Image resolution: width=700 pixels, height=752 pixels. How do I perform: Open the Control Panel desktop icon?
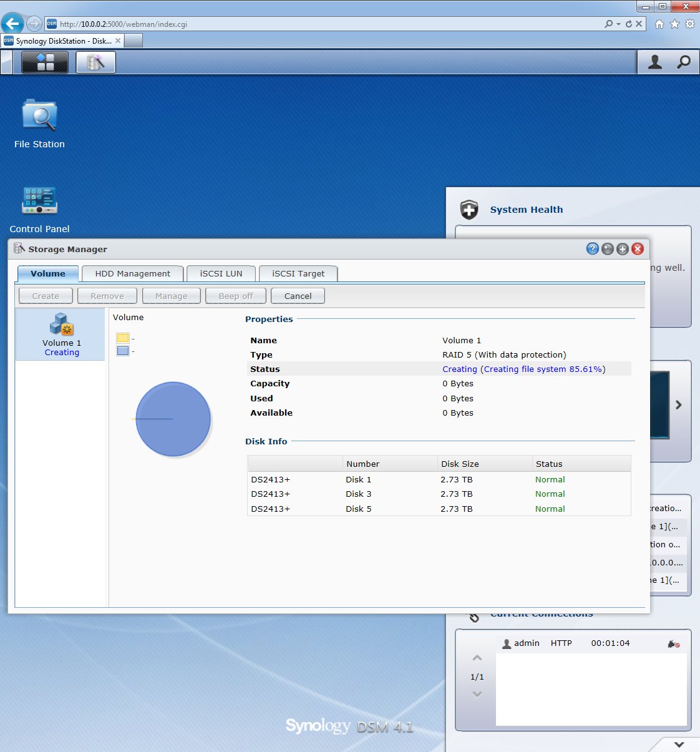tap(39, 201)
